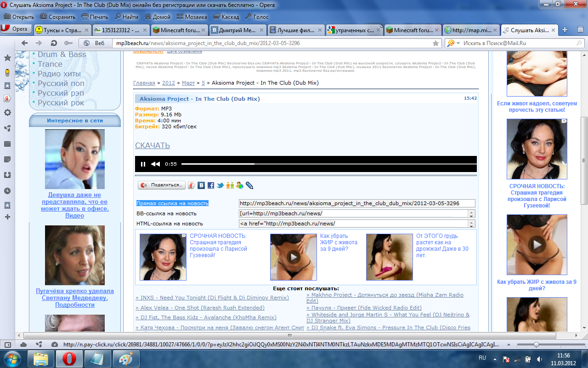The width and height of the screenshot is (588, 368).
Task: Open the Главная breadcrumb link
Action: [x=144, y=83]
